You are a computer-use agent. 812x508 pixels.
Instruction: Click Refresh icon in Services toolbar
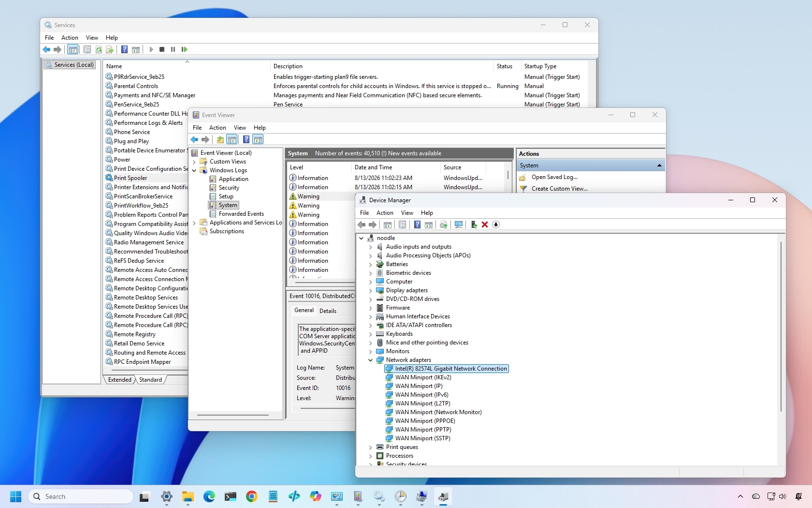(99, 49)
